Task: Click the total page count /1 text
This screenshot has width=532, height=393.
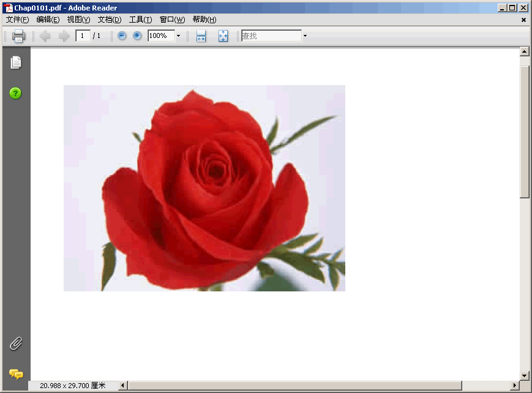Action: coord(96,36)
